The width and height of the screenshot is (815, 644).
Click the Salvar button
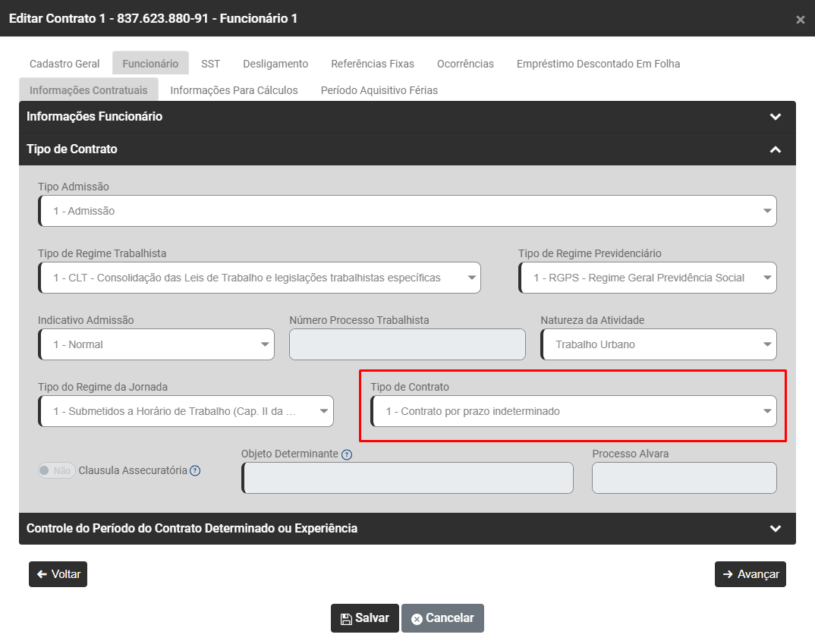click(x=364, y=618)
